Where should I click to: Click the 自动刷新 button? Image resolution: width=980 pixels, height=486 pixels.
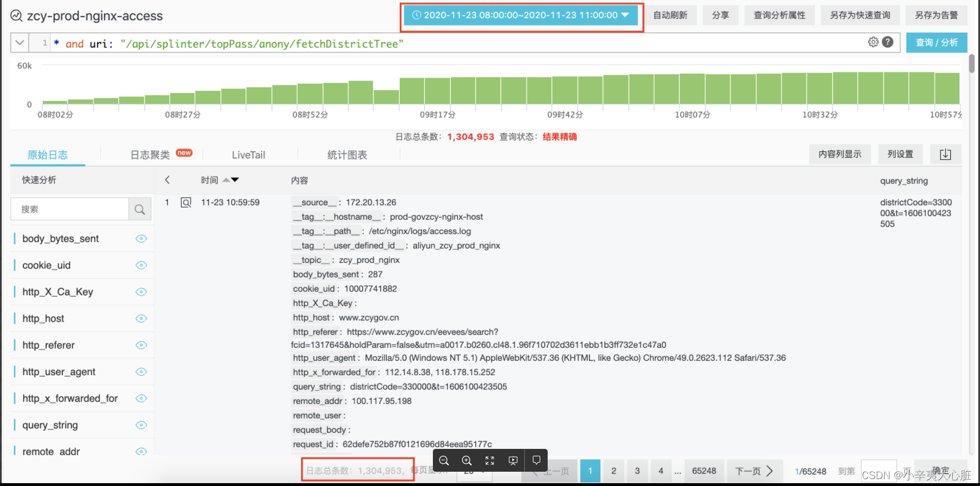pos(670,15)
